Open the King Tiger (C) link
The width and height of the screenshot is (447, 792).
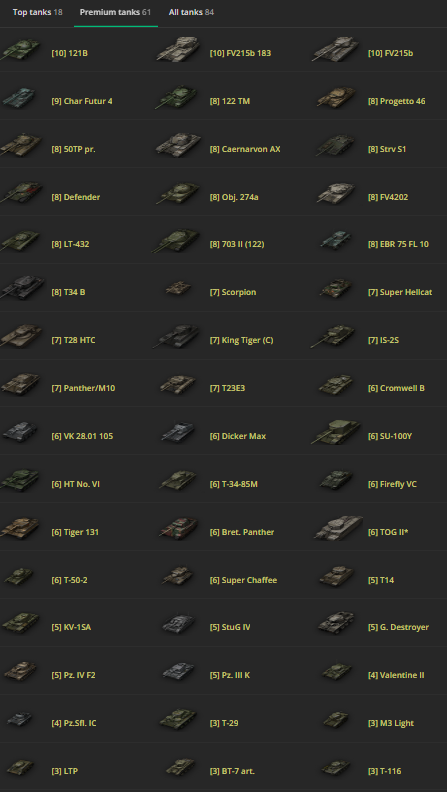coord(241,340)
